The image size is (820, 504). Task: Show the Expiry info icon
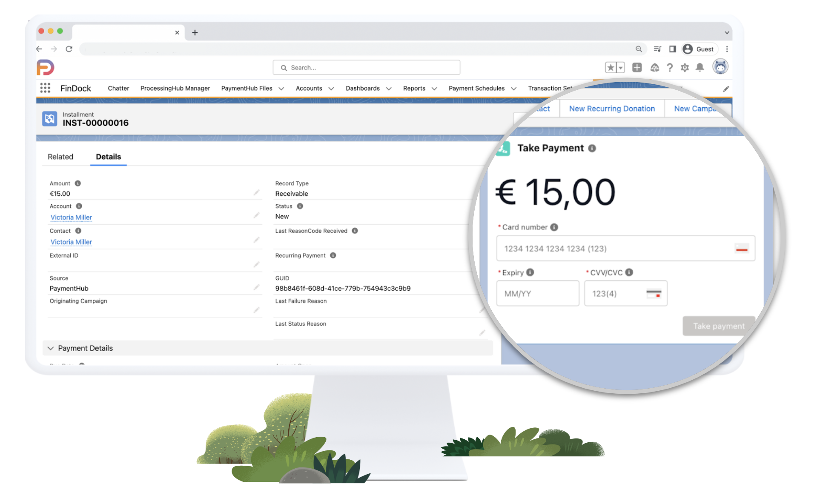(x=530, y=272)
